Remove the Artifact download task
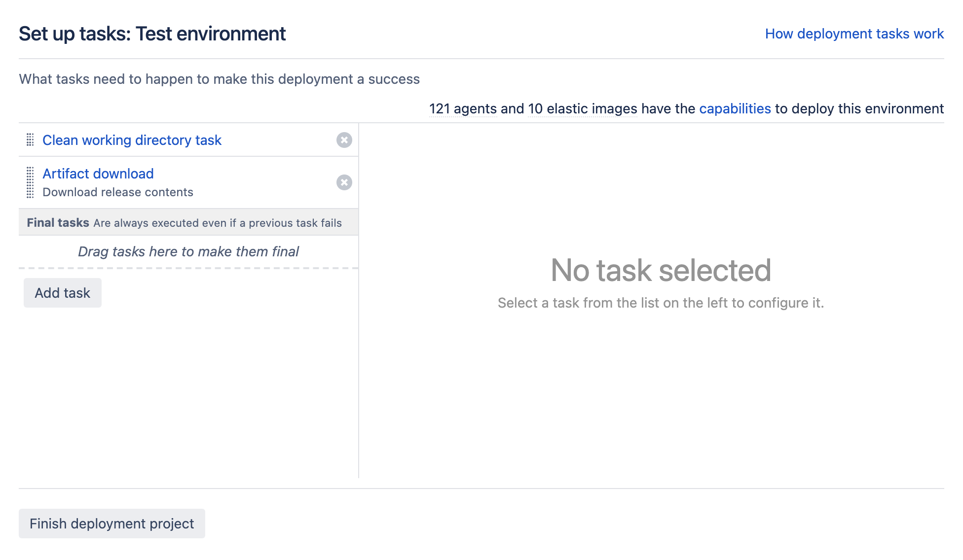The width and height of the screenshot is (963, 560). point(344,182)
